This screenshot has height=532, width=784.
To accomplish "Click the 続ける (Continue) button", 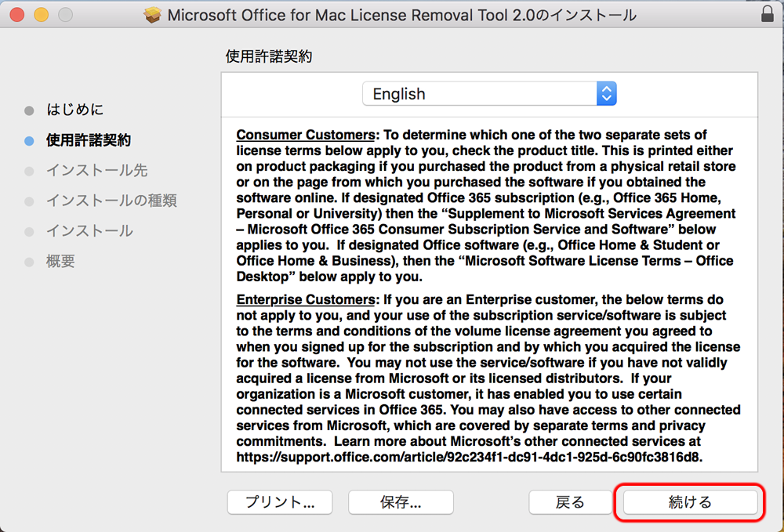I will (x=690, y=502).
